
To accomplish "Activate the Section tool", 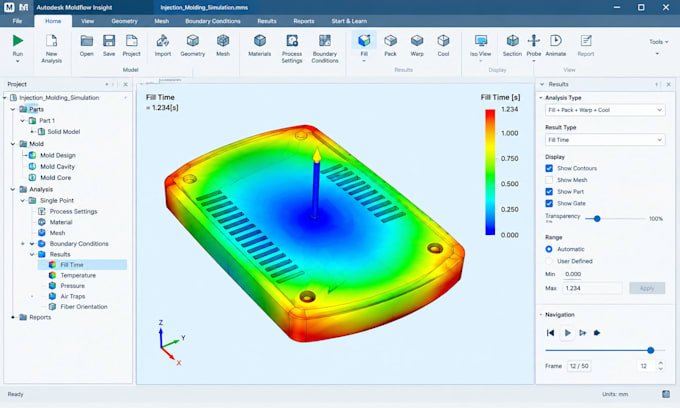I will tap(512, 41).
